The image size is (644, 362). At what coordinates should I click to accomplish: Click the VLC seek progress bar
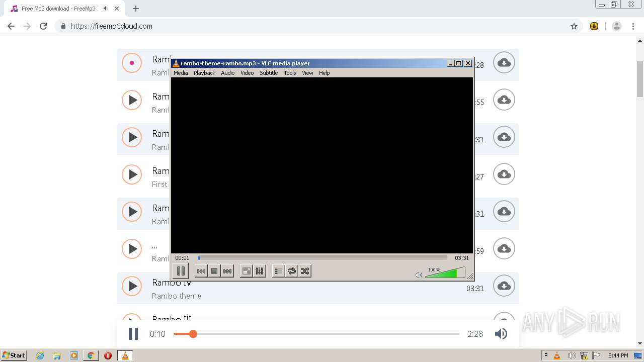coord(323,258)
